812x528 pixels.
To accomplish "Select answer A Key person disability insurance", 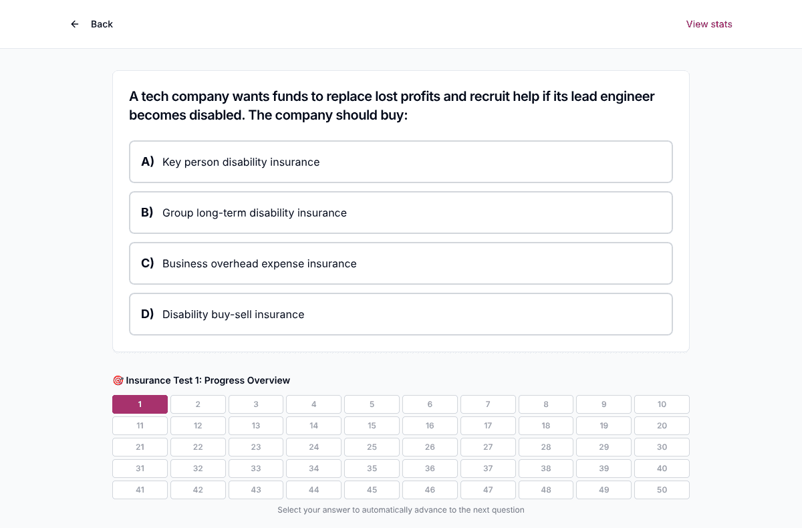I will coord(401,162).
